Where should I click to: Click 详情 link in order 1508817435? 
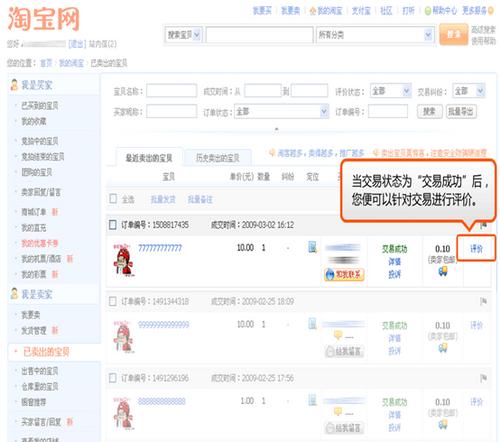tap(395, 262)
